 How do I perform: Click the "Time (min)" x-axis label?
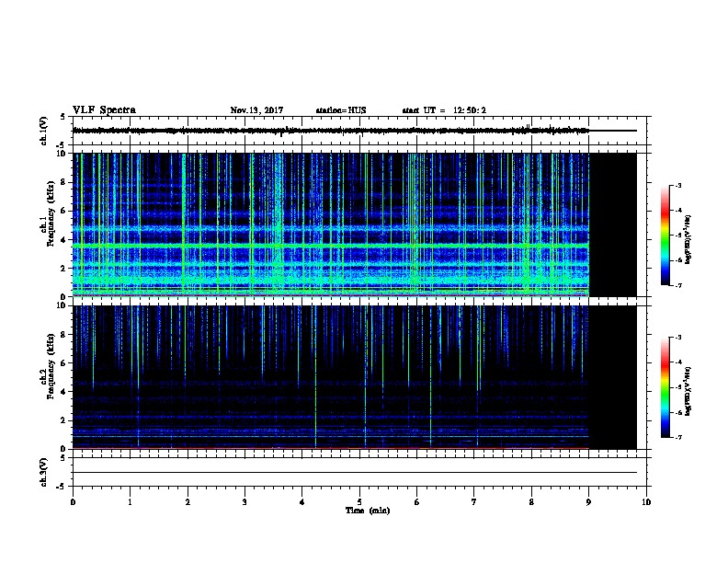[x=368, y=511]
